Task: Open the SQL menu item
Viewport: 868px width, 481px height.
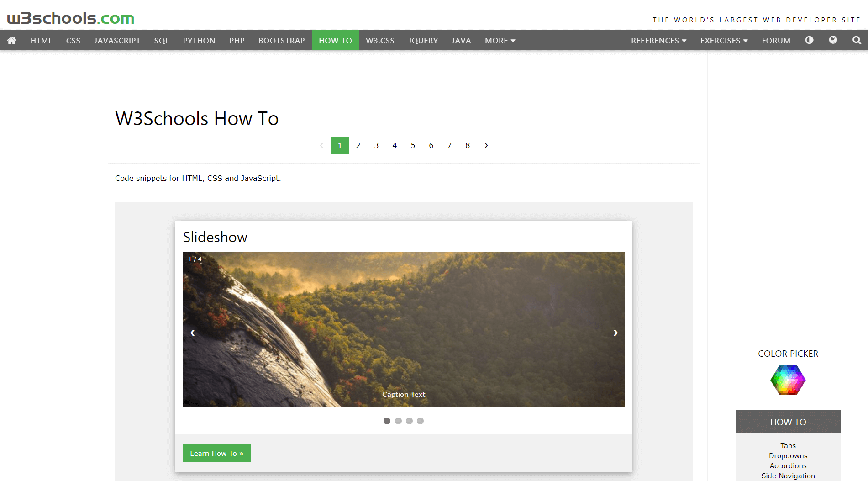Action: coord(162,40)
